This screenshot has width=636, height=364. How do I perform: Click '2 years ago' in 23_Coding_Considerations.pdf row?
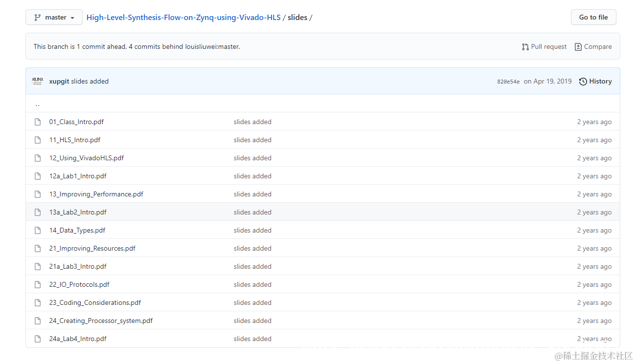[594, 302]
